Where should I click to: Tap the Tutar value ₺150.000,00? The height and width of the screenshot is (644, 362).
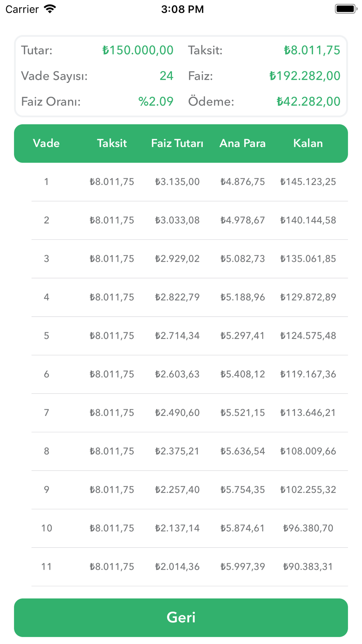[138, 50]
